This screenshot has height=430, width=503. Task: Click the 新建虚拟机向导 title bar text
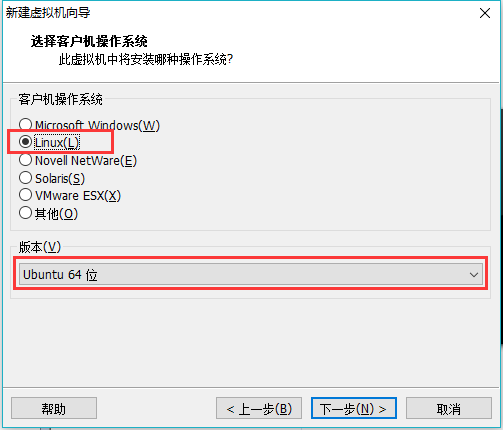[48, 13]
